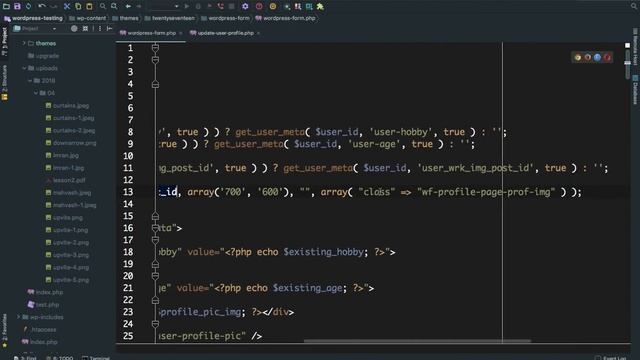Click the editor vertical scrollbar thumb
This screenshot has height=360, width=640.
(x=627, y=63)
